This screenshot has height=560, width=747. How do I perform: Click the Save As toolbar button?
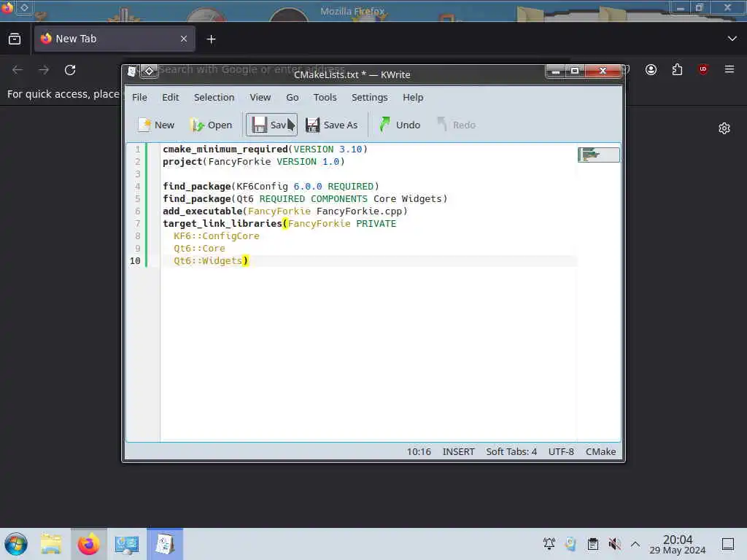pos(332,125)
